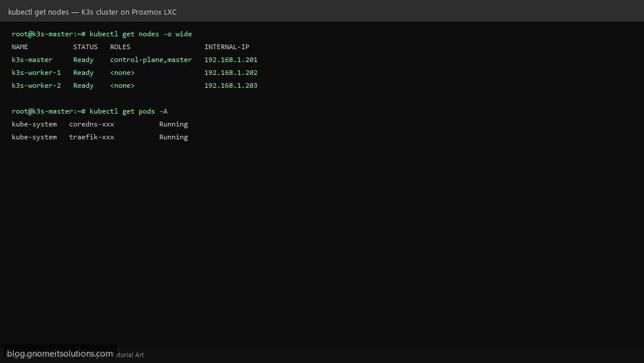
Task: Click pod name 'traefik-xxx'
Action: [91, 137]
